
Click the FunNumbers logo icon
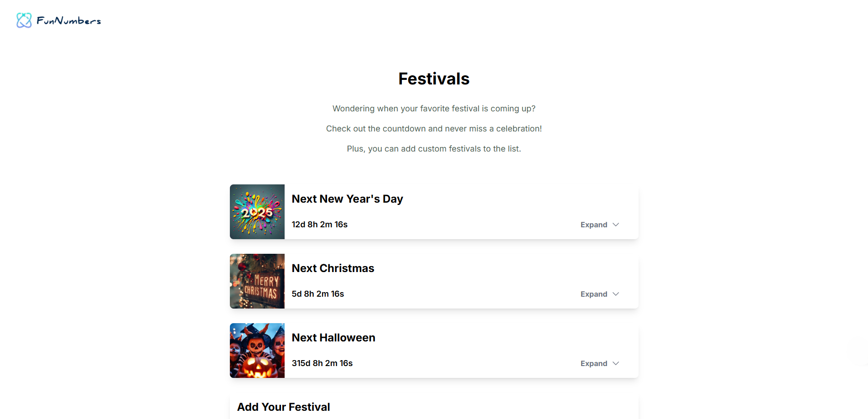click(24, 20)
